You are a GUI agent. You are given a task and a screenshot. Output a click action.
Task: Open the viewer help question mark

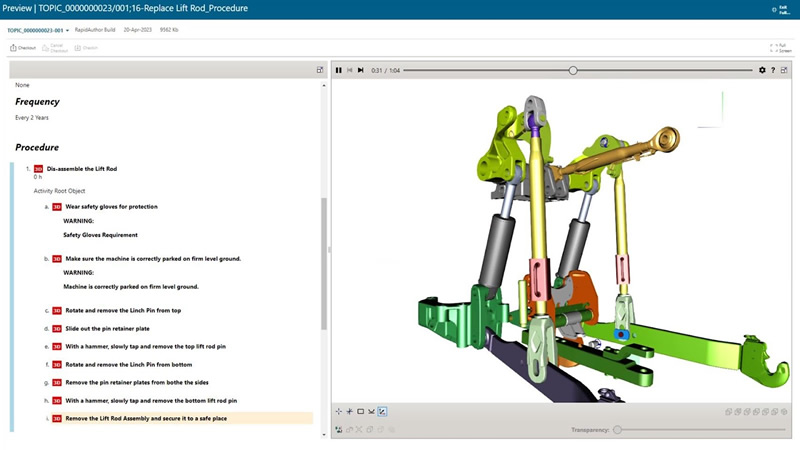tap(773, 70)
